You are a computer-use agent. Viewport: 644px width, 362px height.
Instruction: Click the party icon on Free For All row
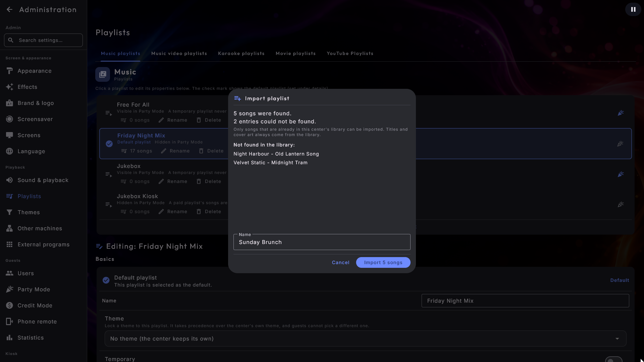(x=621, y=113)
